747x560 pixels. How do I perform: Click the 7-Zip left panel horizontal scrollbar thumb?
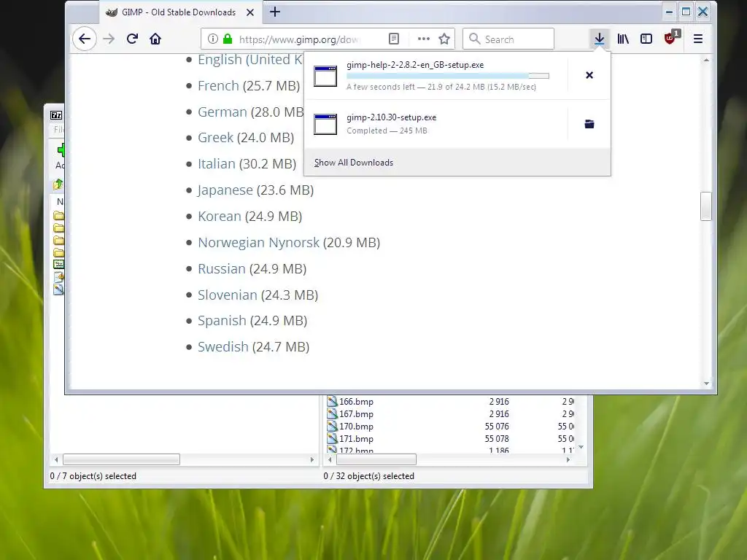(x=122, y=459)
